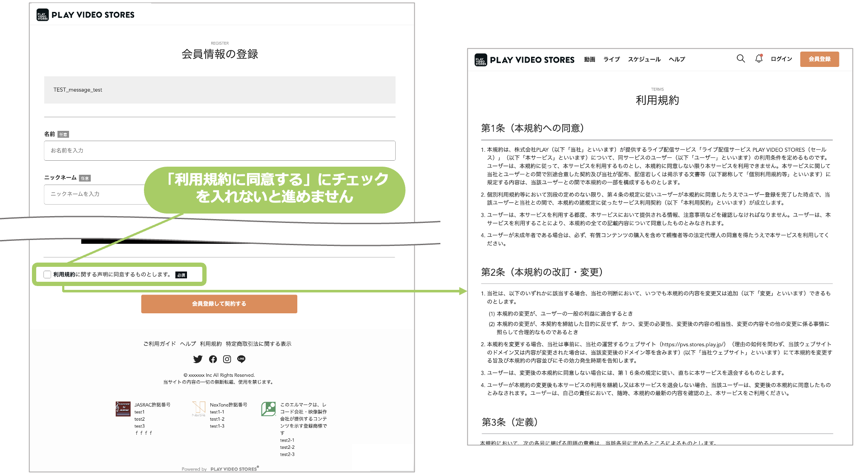The height and width of the screenshot is (474, 868).
Task: Click the NexTone許諾番号 text
Action: (229, 405)
